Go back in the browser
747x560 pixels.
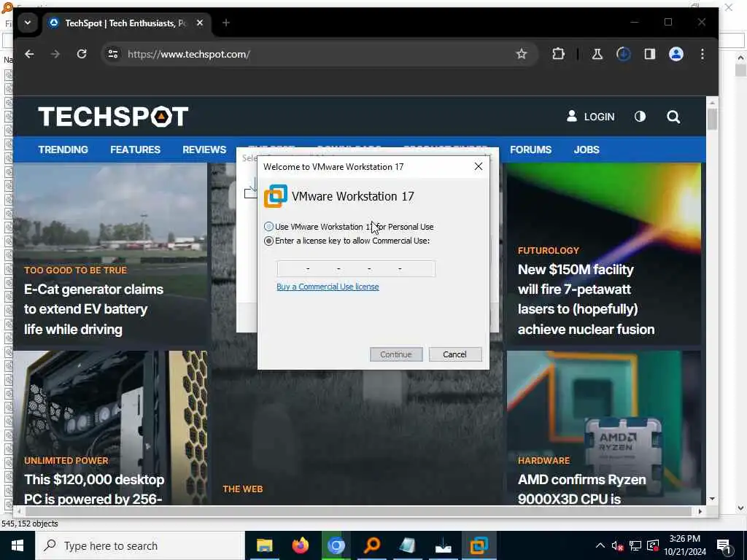click(29, 54)
